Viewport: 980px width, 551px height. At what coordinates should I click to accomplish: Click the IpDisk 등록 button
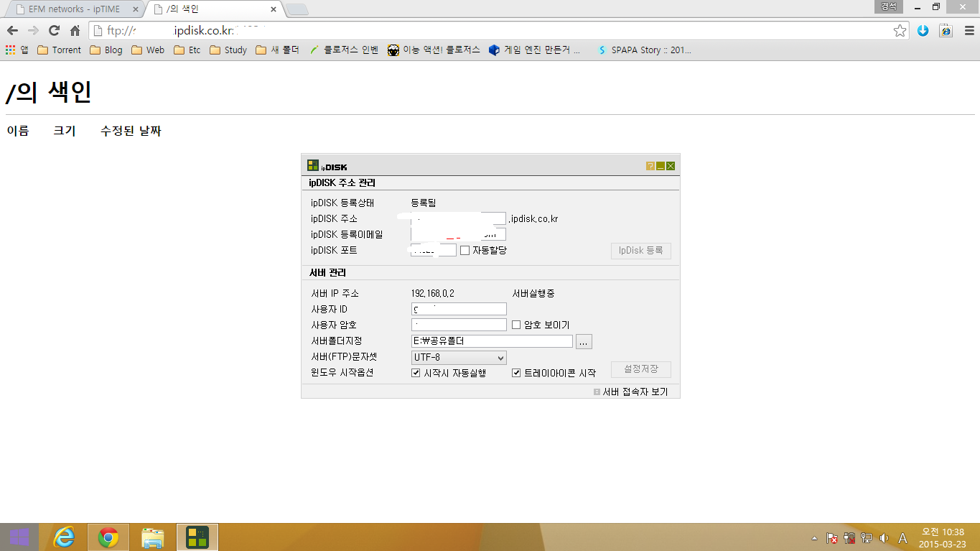point(641,251)
